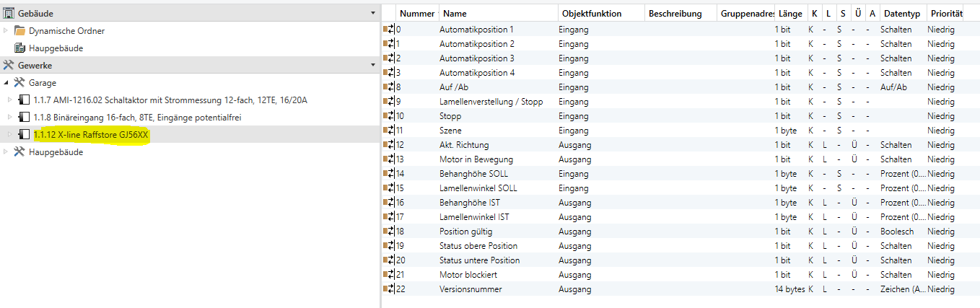Click the device icon of Schaltaktor 1.1.7

[24, 100]
